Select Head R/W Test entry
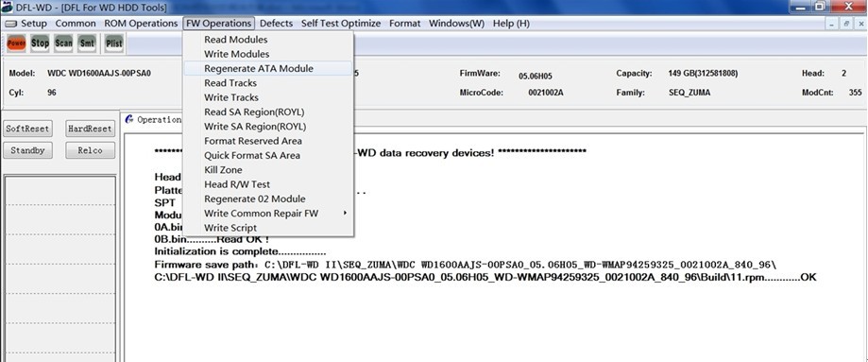 (x=268, y=184)
